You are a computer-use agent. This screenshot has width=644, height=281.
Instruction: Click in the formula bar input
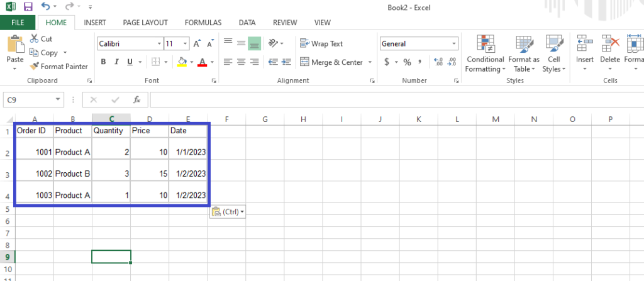coord(396,99)
